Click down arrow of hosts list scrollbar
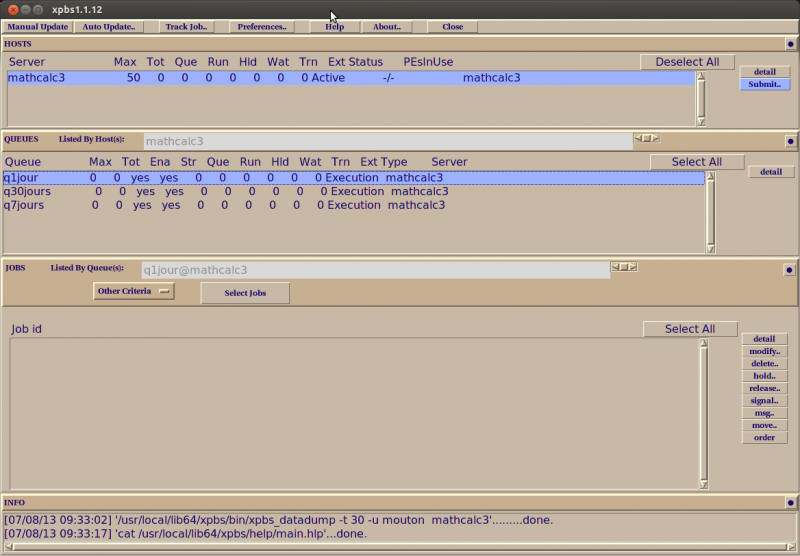This screenshot has width=800, height=556. [701, 121]
